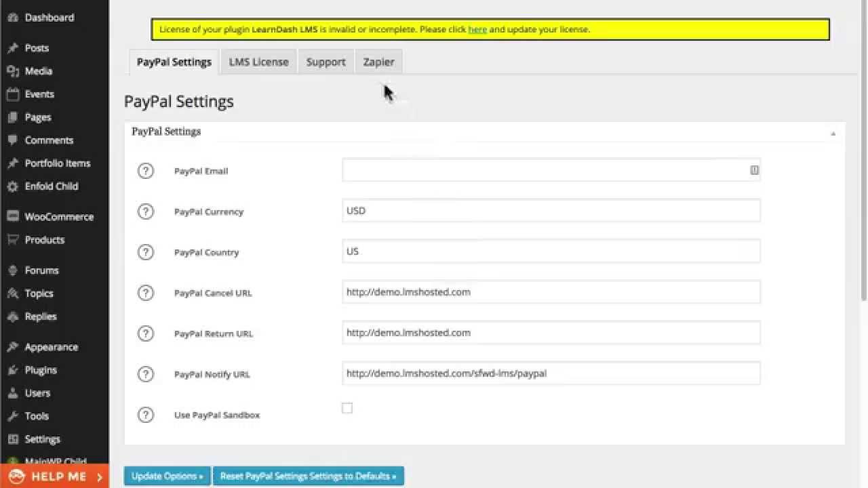This screenshot has height=488, width=868.
Task: Open the LMS License tab
Action: pos(258,62)
